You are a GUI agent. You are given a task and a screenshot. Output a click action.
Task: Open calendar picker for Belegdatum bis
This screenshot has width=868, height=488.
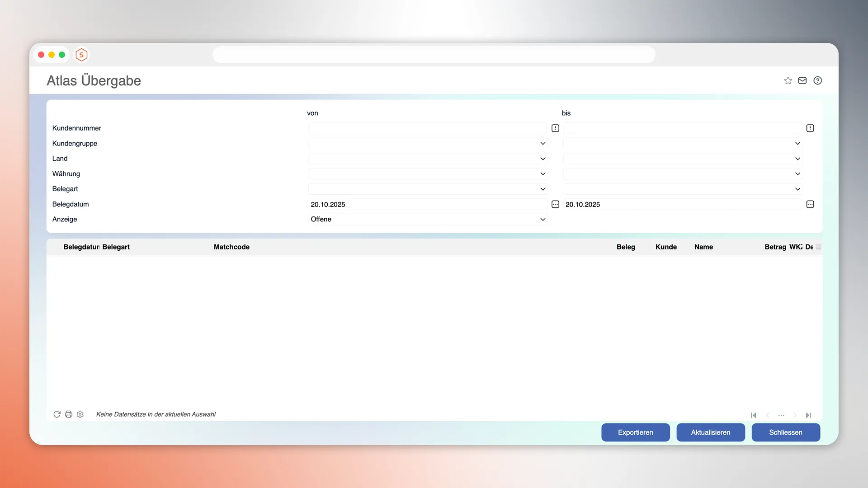810,204
